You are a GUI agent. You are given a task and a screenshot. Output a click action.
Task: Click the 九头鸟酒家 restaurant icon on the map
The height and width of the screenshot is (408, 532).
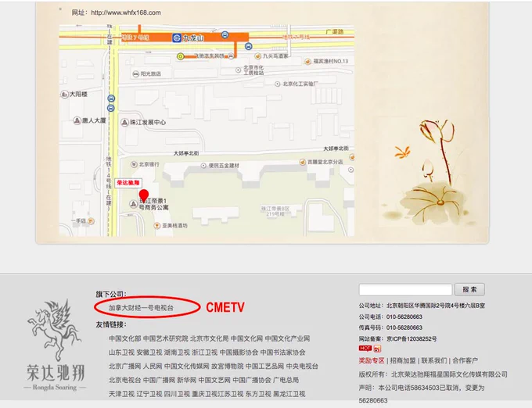pyautogui.click(x=258, y=56)
